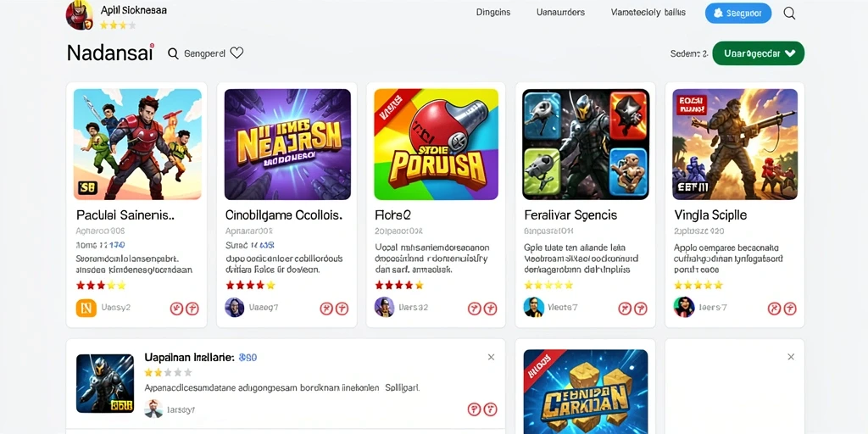This screenshot has width=868, height=434.
Task: Click the user avatar on Feralivar Sgencis card
Action: (534, 307)
